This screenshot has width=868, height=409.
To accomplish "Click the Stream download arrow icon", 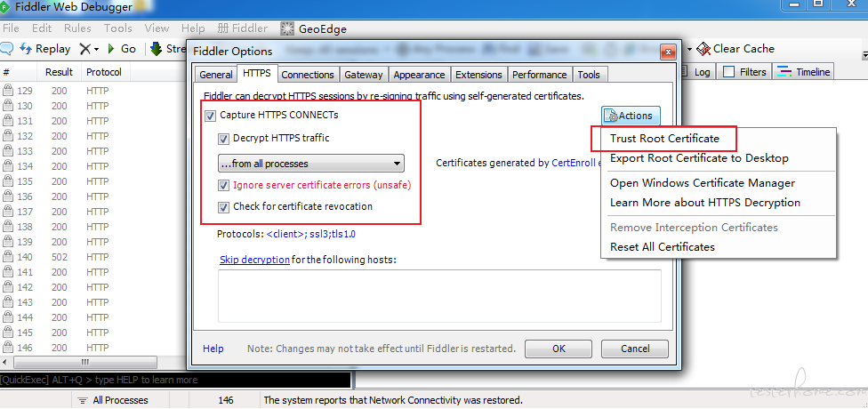I will 157,49.
